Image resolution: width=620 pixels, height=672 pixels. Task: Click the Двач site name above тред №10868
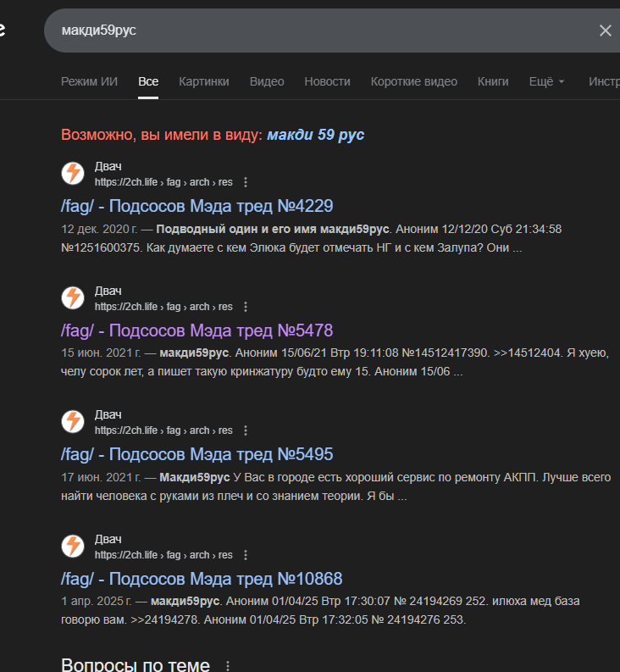[x=108, y=539]
